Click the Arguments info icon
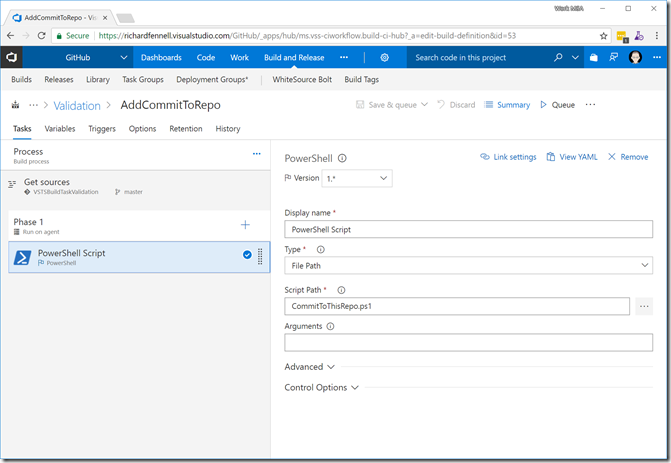 coord(330,326)
